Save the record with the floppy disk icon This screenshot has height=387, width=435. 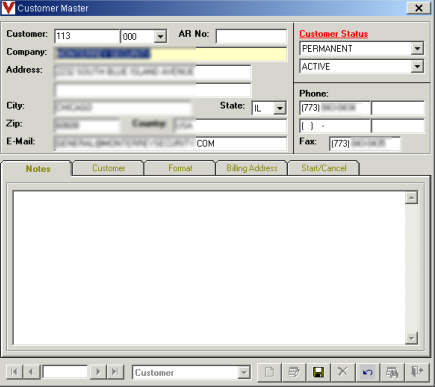tap(318, 372)
